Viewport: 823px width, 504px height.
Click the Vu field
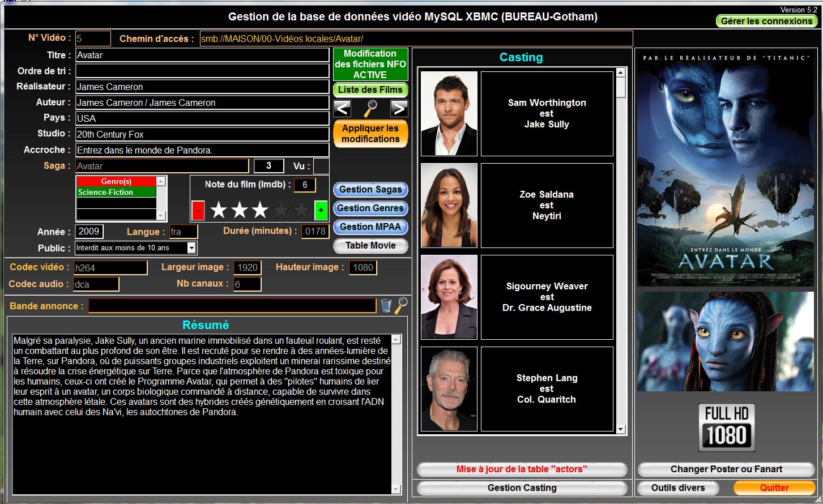click(321, 166)
